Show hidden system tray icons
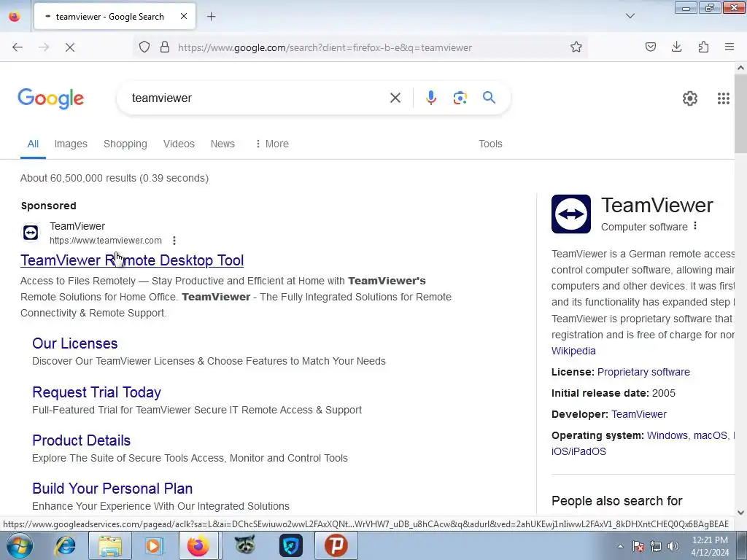The image size is (747, 560). pos(620,546)
